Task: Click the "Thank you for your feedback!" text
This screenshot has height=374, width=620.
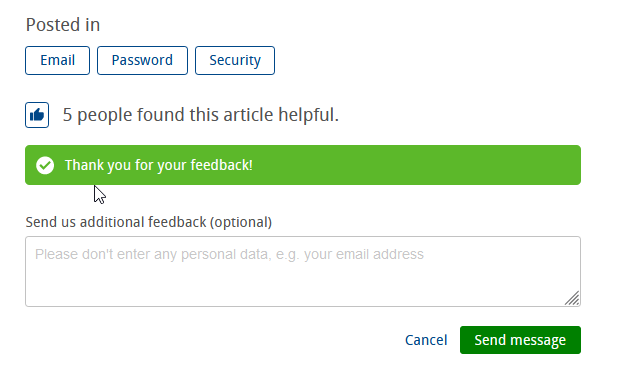Action: pos(159,165)
